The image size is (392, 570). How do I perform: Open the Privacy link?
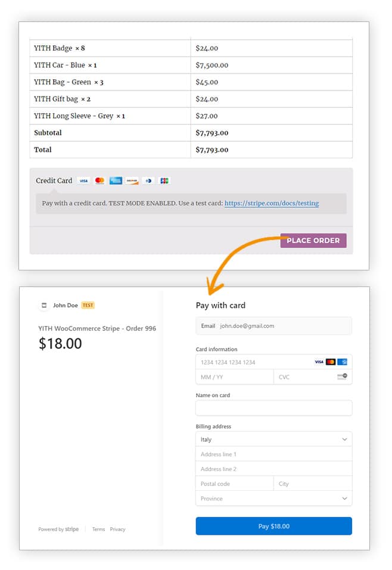coord(117,529)
